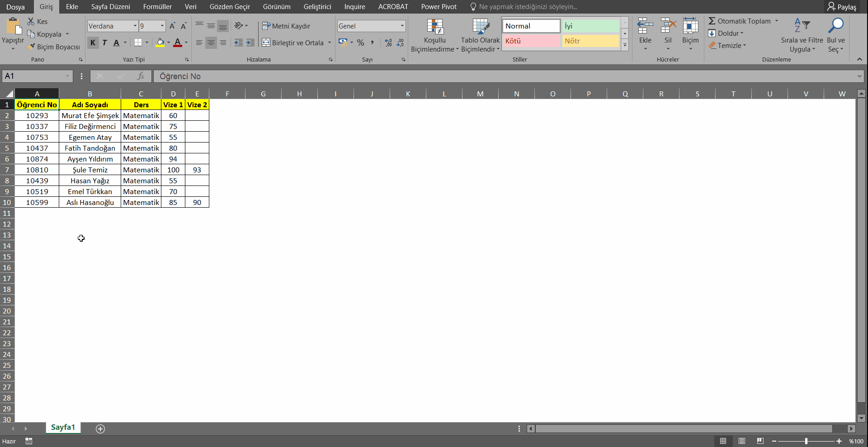
Task: Click the percent style icon
Action: pos(360,43)
